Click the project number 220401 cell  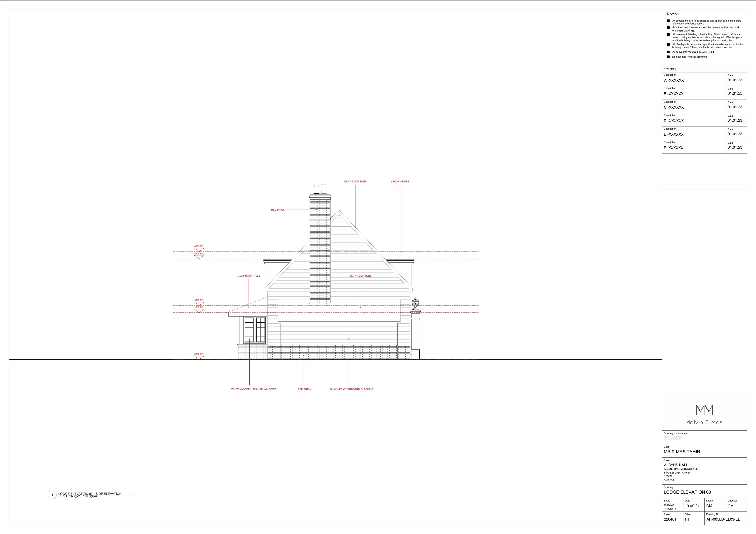coord(670,520)
